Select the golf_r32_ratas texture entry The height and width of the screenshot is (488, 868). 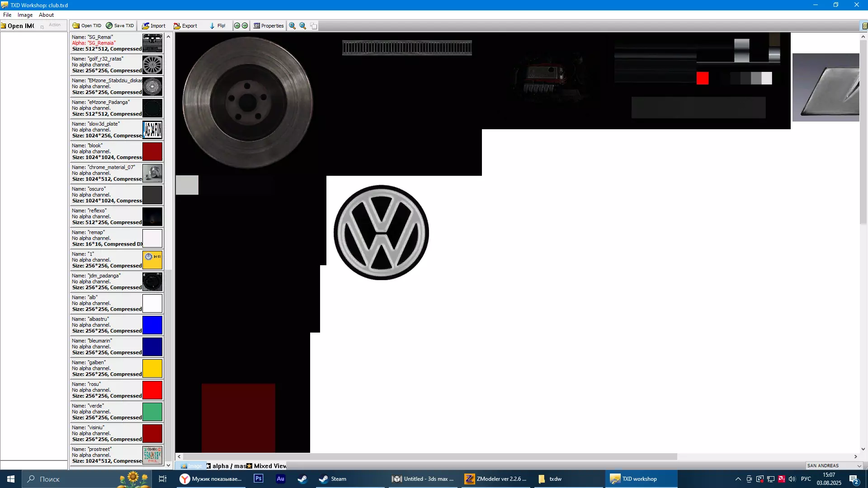pos(107,65)
